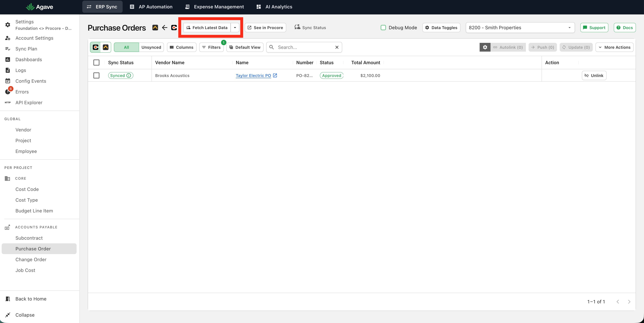Toggle Procore source filter icon
Screen dimensions: 644x323
pos(96,47)
